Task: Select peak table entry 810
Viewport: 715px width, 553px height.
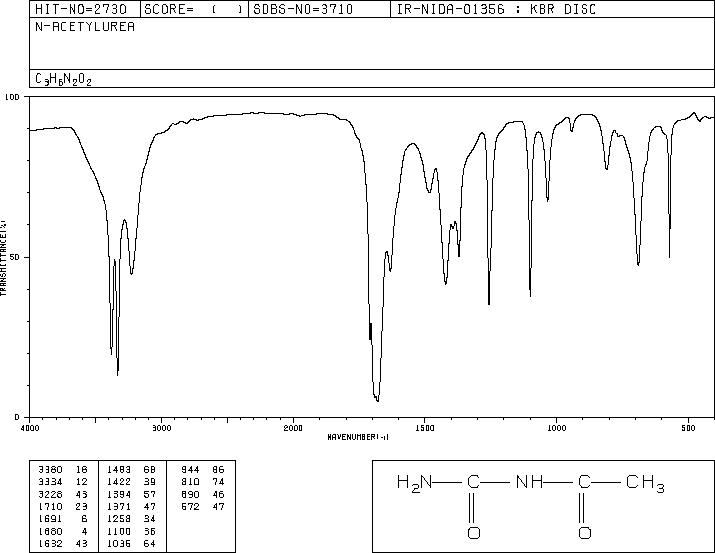Action: point(190,482)
